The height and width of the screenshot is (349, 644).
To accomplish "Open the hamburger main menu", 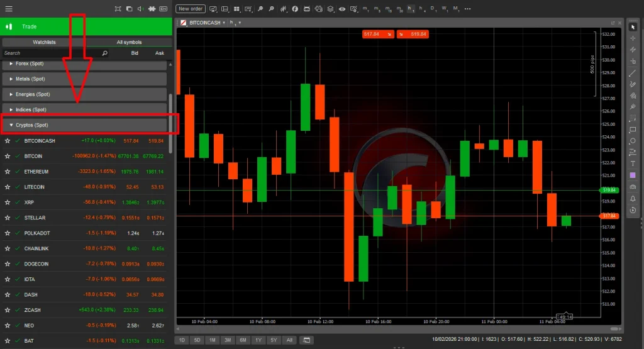I will (x=9, y=9).
